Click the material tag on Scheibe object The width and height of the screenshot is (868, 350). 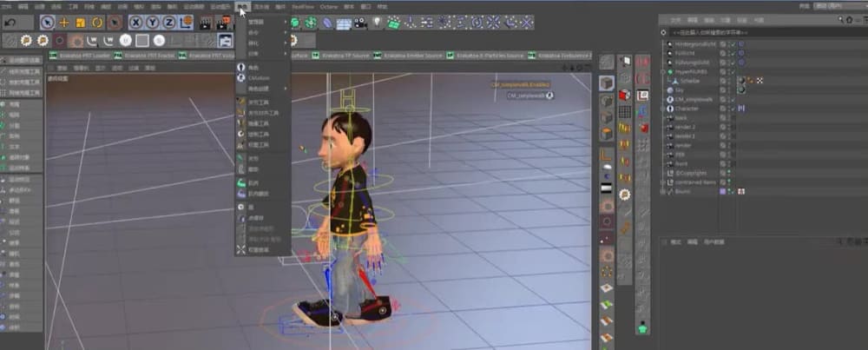point(741,80)
